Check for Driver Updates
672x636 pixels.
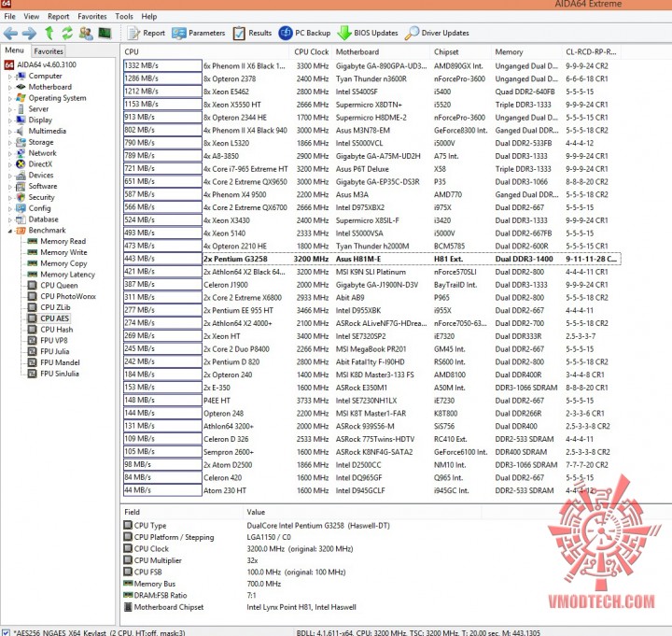[437, 33]
